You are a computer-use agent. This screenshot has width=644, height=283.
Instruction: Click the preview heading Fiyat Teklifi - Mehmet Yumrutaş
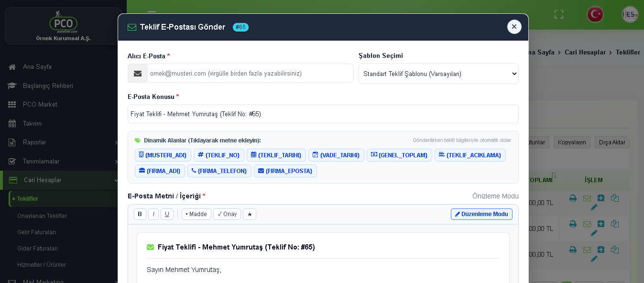coord(236,247)
